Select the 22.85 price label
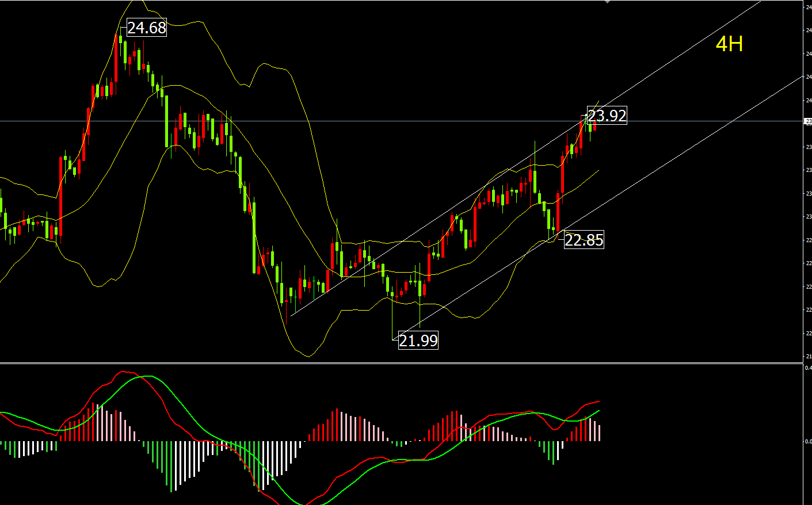The height and width of the screenshot is (505, 812). click(584, 240)
